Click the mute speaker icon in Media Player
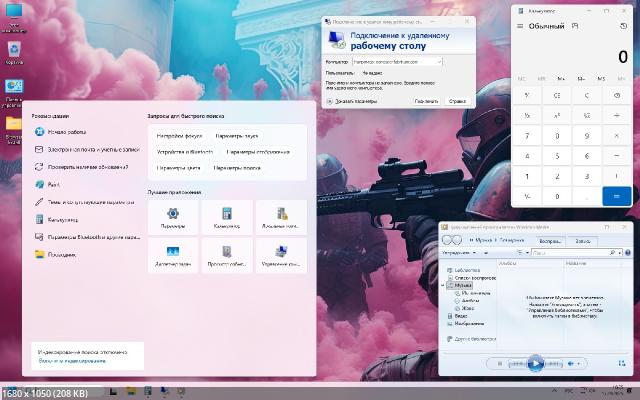Image resolution: width=640 pixels, height=400 pixels. (x=570, y=363)
